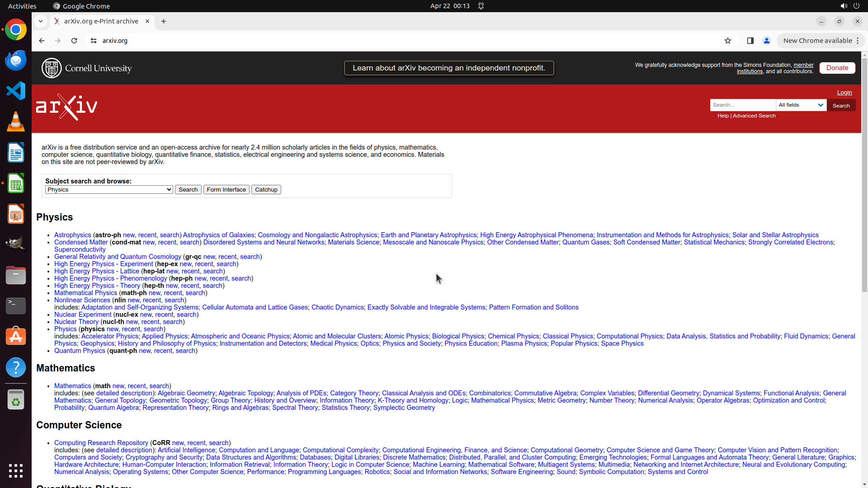Open the Advanced Search link
Viewport: 868px width, 488px height.
[x=754, y=116]
